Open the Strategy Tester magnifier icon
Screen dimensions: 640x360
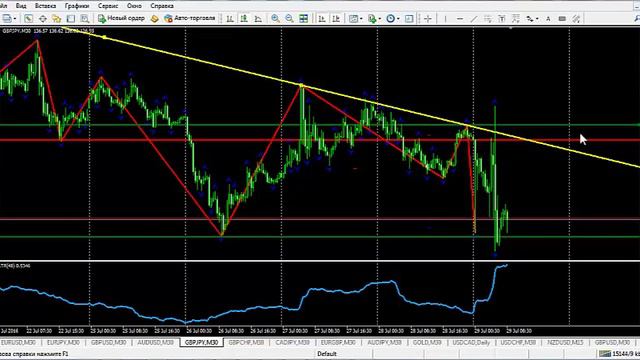[84, 18]
